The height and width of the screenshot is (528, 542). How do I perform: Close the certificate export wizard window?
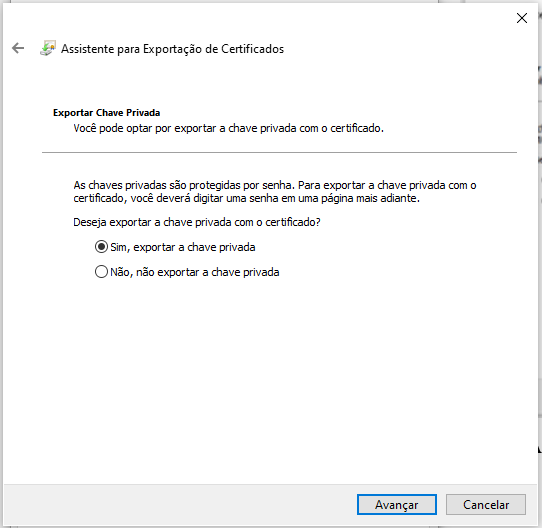pyautogui.click(x=522, y=18)
